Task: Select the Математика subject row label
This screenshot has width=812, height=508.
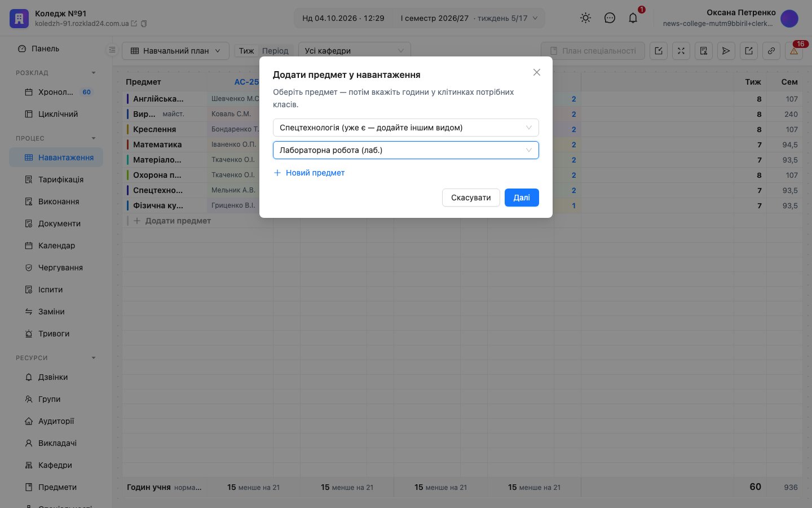Action: (157, 144)
